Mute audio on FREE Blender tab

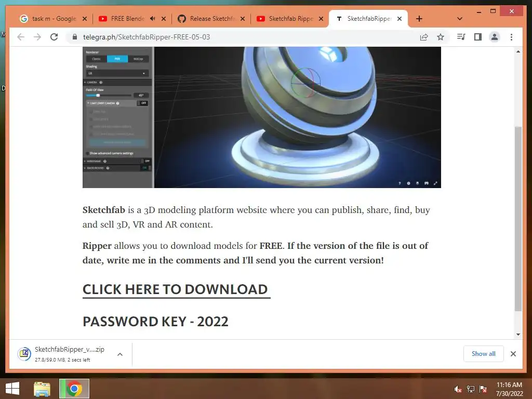(x=153, y=19)
